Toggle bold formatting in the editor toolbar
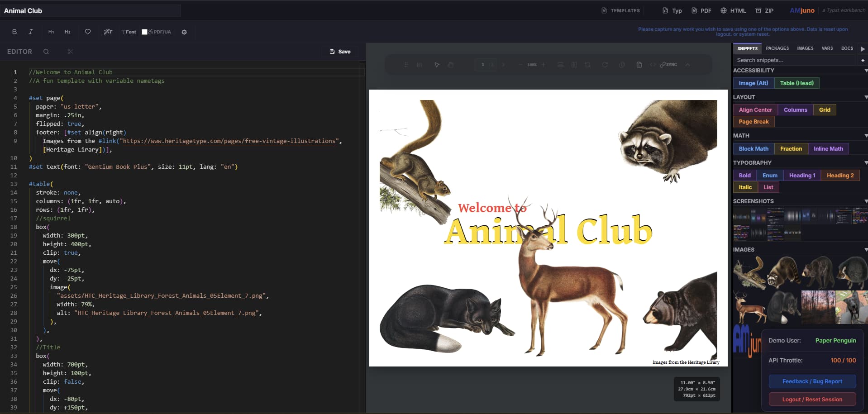 tap(14, 32)
